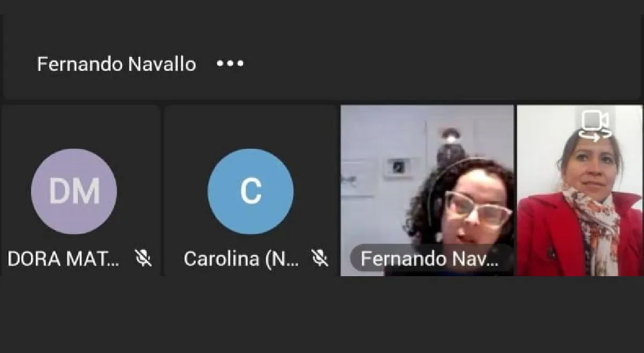Screen dimensions: 644x353
Task: Click the Fernando Navallo heading text
Action: [x=116, y=64]
